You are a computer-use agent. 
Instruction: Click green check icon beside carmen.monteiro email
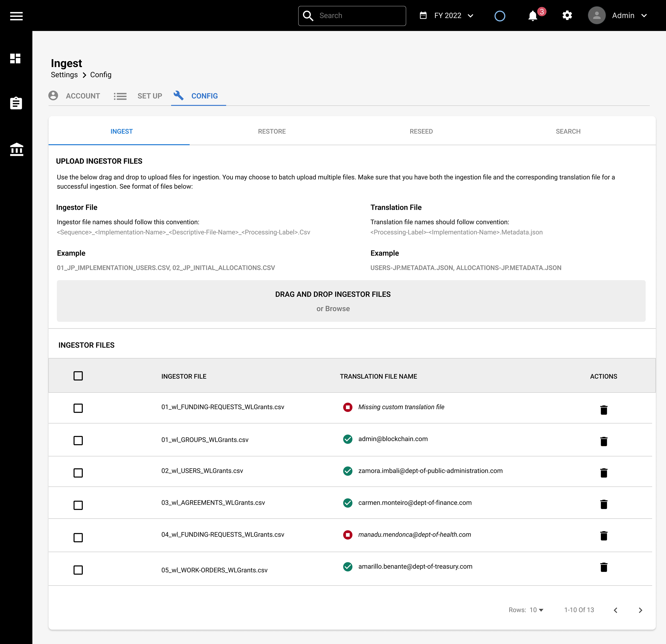tap(348, 503)
